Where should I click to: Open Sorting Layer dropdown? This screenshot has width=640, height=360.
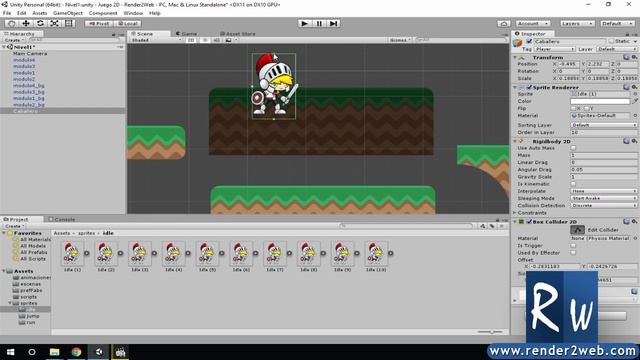click(x=604, y=125)
